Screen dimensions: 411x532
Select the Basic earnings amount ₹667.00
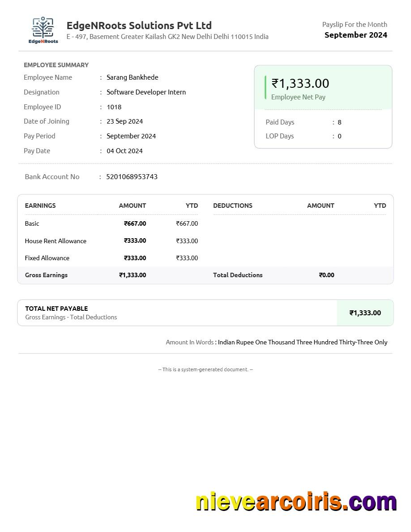tap(135, 223)
